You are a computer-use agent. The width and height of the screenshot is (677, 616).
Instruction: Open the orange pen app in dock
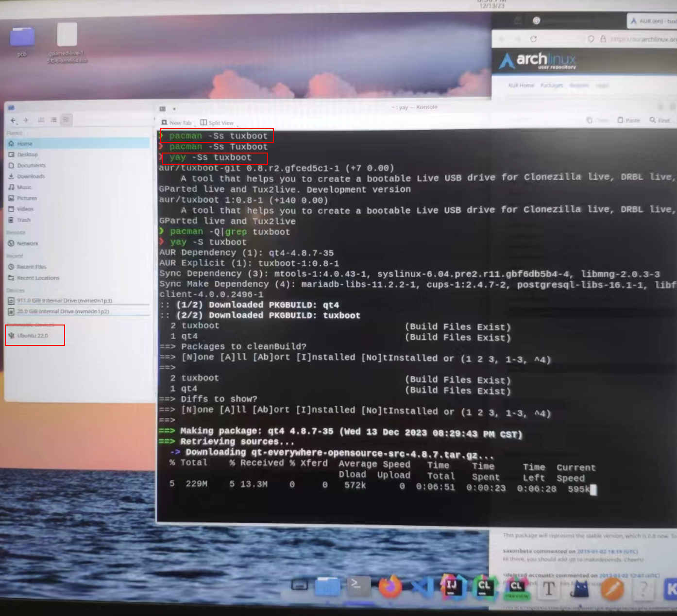click(x=612, y=589)
